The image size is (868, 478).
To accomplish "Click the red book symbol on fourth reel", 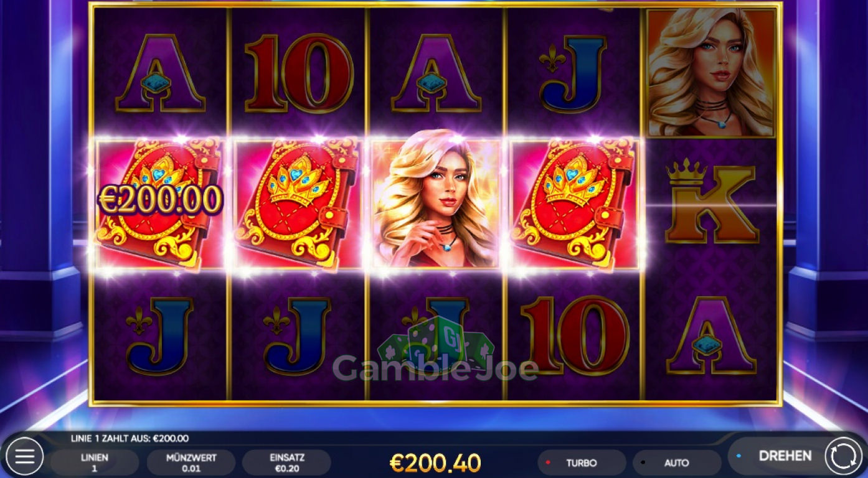I will (573, 205).
